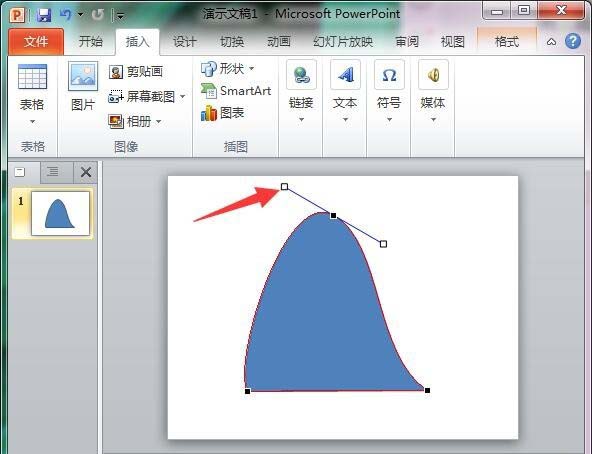Click the upper-left white bezier handle
The height and width of the screenshot is (454, 592).
(285, 187)
